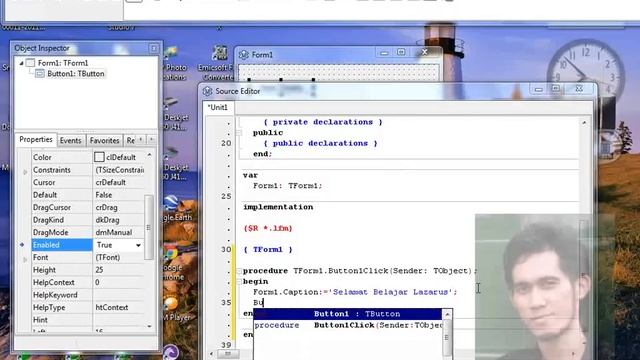Click the Button1 component icon in tree
The height and width of the screenshot is (360, 640).
(40, 74)
